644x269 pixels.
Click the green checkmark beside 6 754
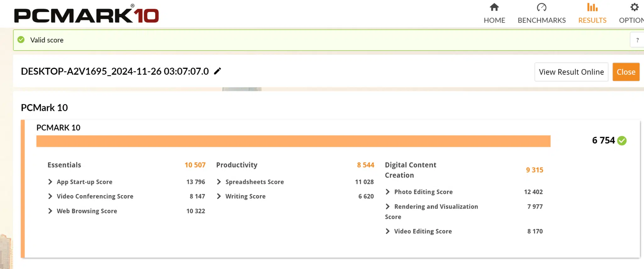point(622,140)
